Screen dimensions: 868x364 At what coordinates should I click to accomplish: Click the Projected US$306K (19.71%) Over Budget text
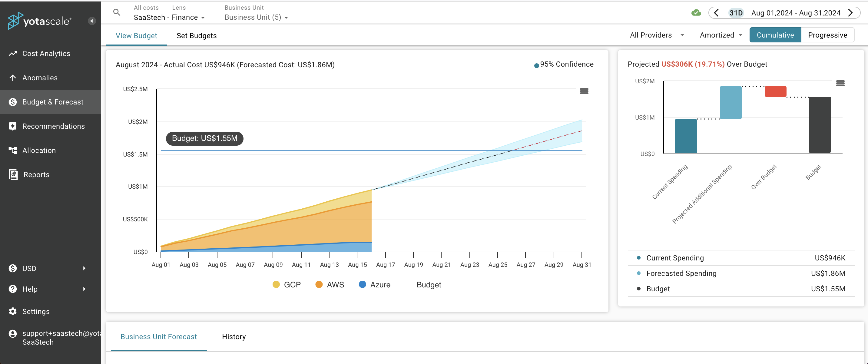(697, 64)
